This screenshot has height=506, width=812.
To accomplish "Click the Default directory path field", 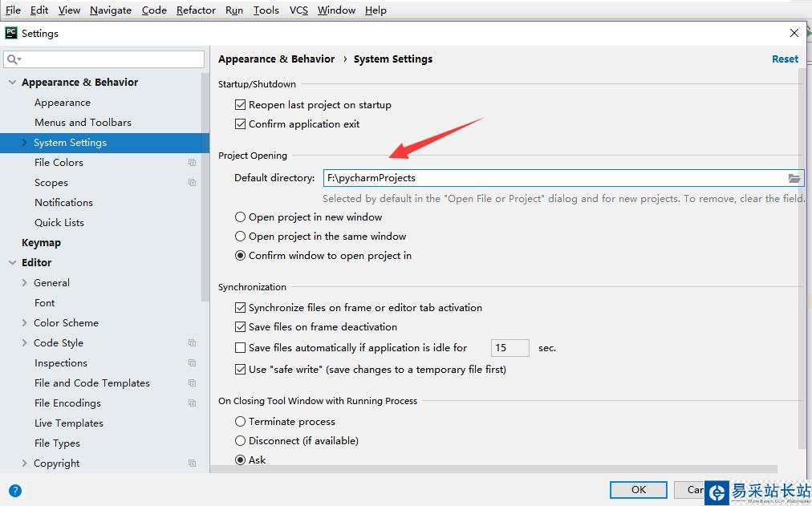I will point(554,178).
